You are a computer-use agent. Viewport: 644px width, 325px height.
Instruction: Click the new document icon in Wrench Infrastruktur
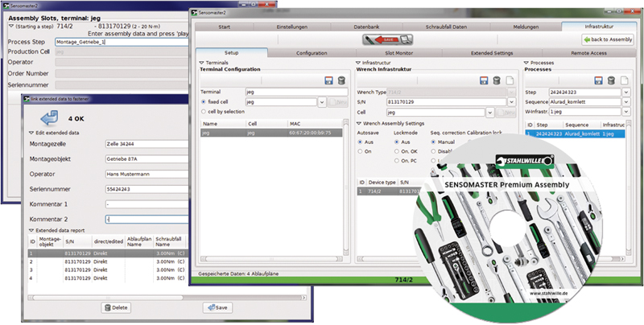pyautogui.click(x=510, y=81)
